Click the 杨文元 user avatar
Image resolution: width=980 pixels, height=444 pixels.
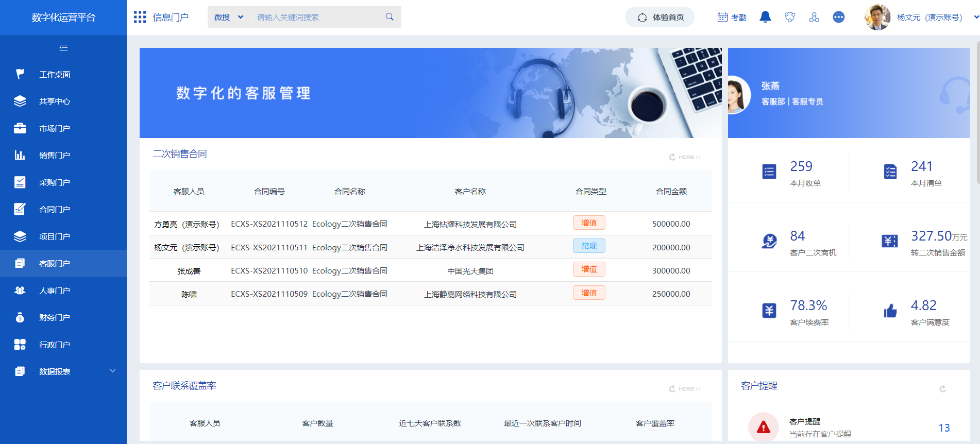tap(877, 17)
